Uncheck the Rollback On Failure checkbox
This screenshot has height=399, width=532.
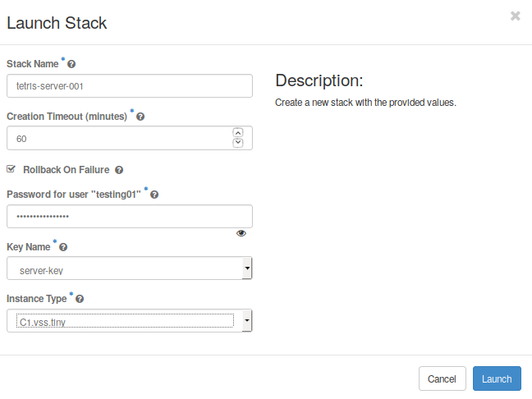11,169
